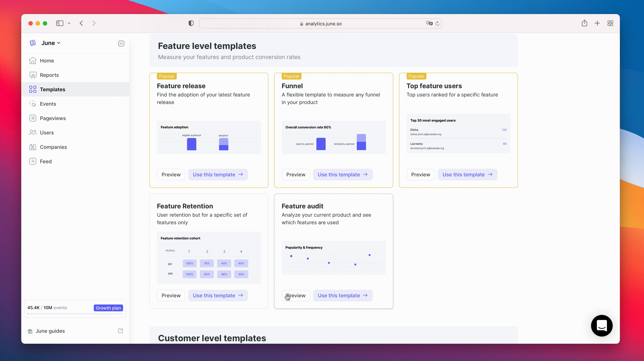Use the Top feature users template

tap(467, 175)
